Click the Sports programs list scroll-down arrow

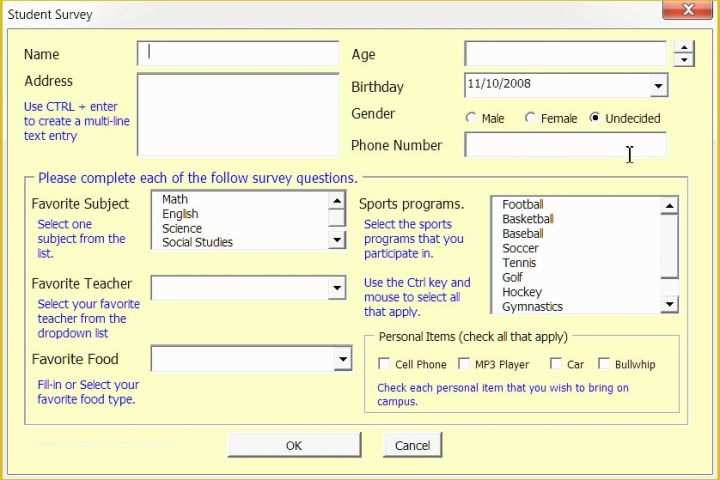pos(669,304)
